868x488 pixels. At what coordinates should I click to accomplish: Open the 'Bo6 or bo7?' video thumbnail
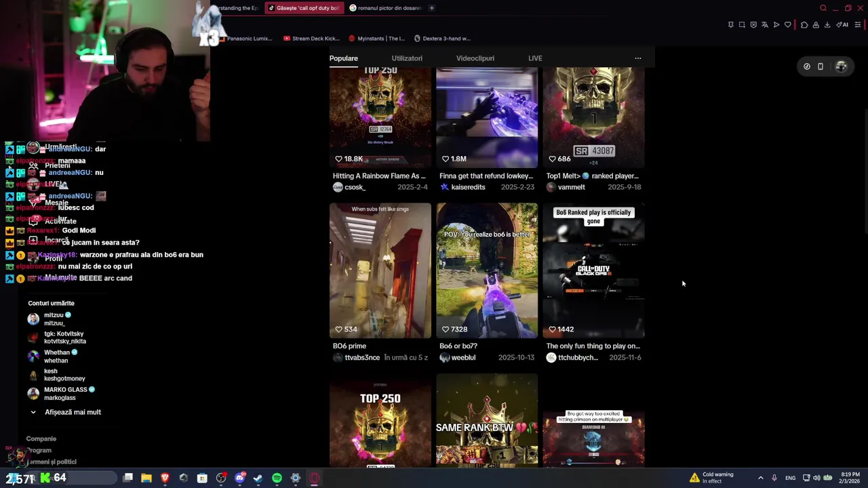pos(487,270)
